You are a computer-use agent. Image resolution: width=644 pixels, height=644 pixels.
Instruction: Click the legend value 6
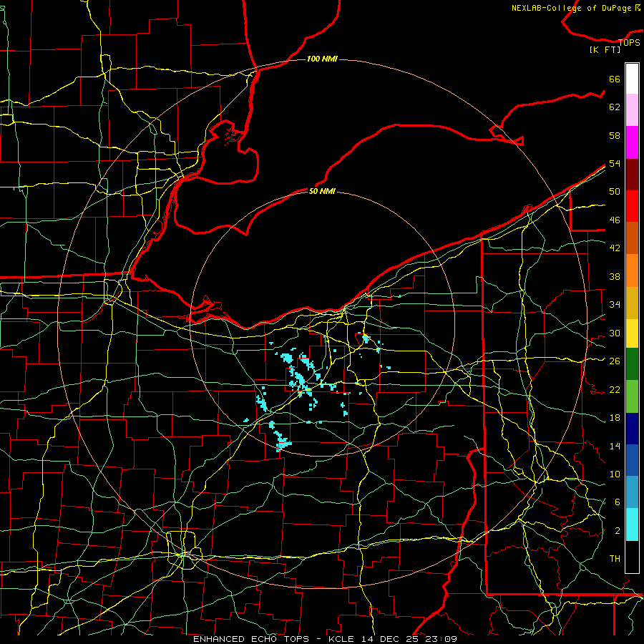[x=617, y=502]
